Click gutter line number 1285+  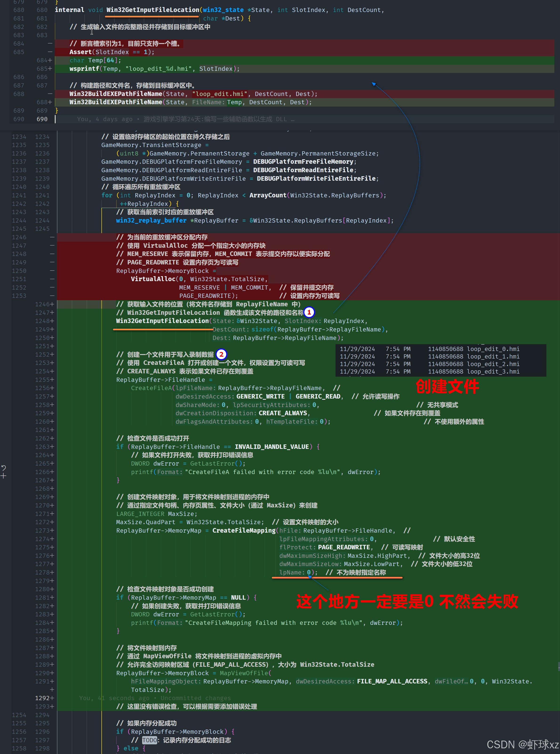click(x=44, y=631)
